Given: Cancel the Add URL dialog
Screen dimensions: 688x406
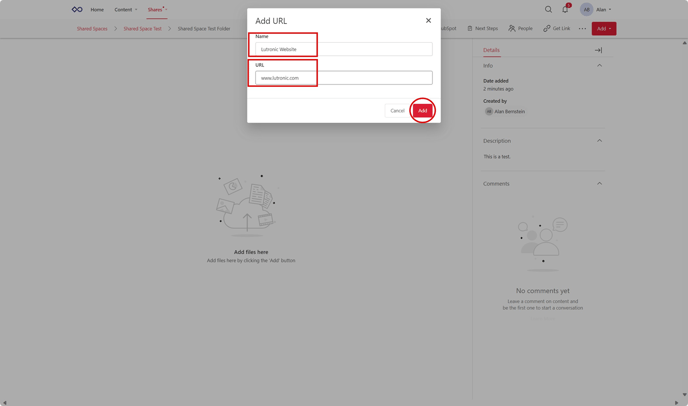Looking at the screenshot, I should (x=397, y=111).
